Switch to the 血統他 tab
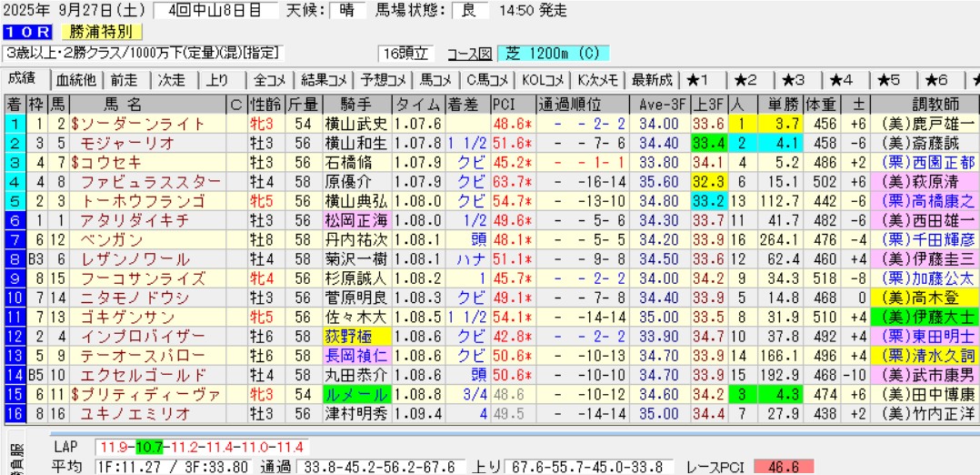Viewport: 980px width, 475px height. (x=75, y=79)
